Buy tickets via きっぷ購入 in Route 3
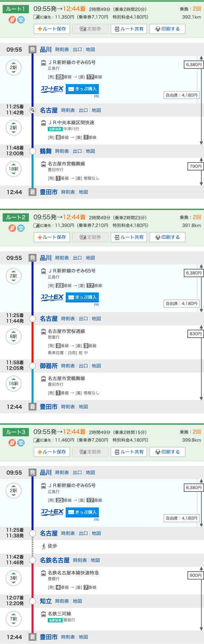The image size is (204, 644). (x=82, y=512)
